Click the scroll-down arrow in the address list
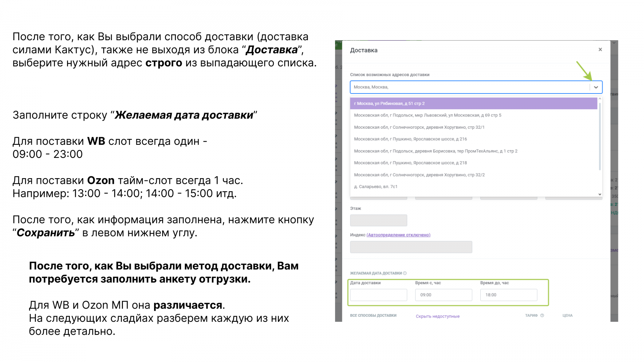Viewport: 644px width, 362px height. click(599, 194)
